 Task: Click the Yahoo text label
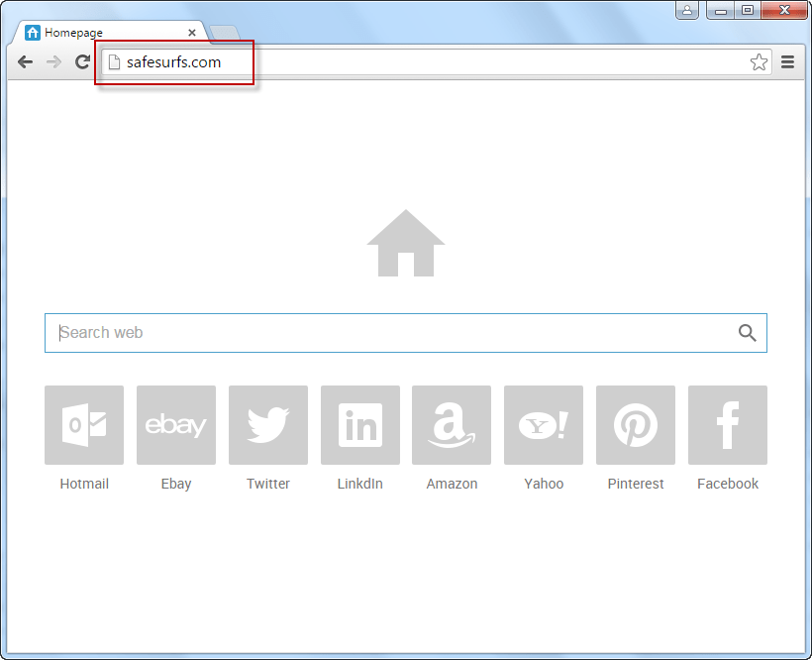[544, 484]
